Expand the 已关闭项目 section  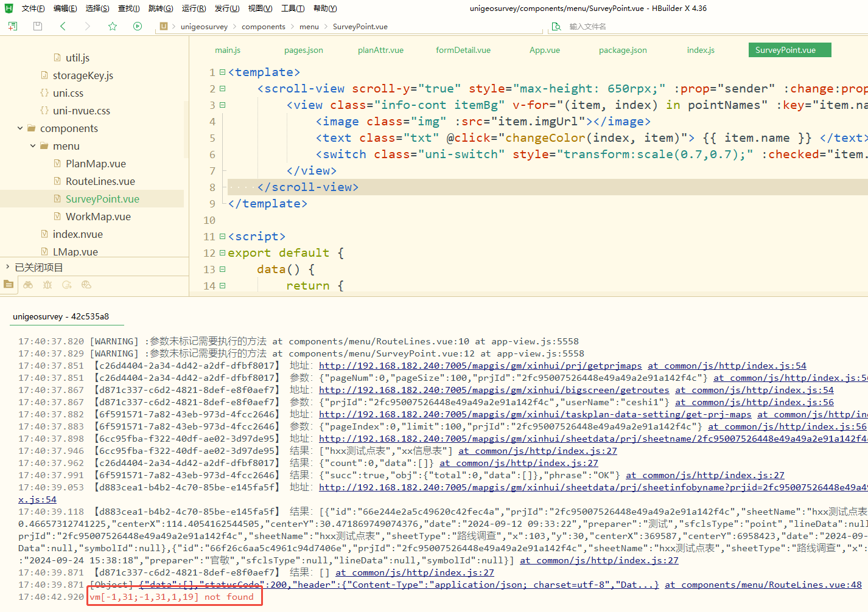click(7, 267)
